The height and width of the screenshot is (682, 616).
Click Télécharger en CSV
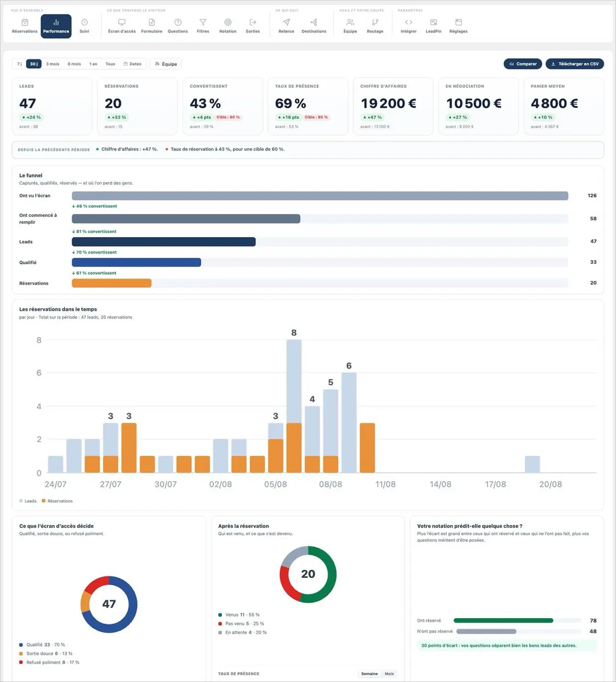pos(575,64)
